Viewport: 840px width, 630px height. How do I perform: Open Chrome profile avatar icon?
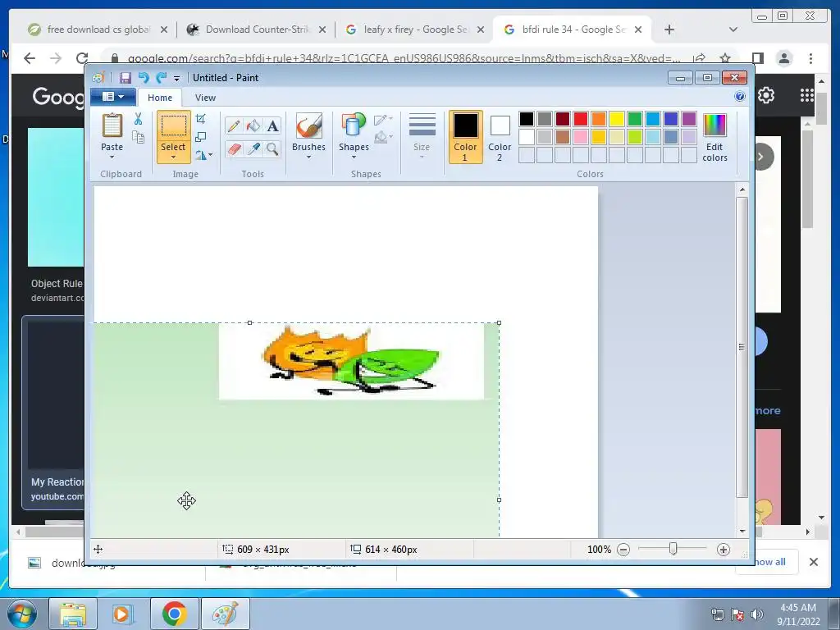(x=784, y=58)
